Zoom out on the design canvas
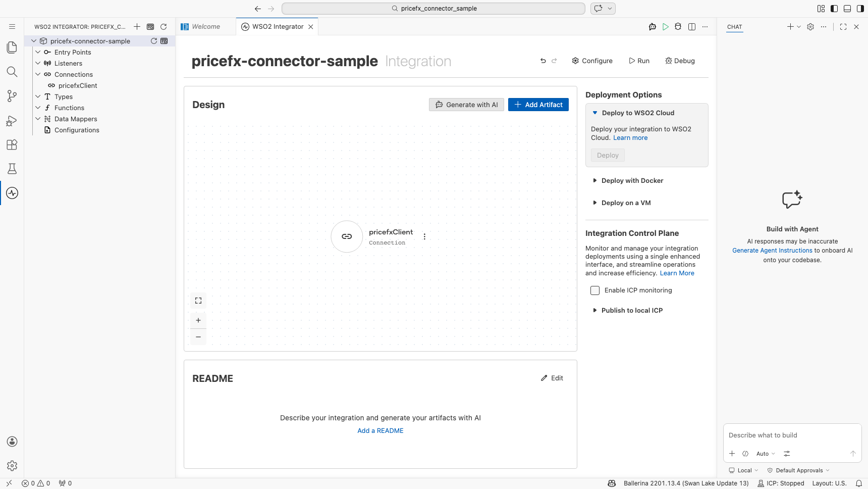 [198, 337]
